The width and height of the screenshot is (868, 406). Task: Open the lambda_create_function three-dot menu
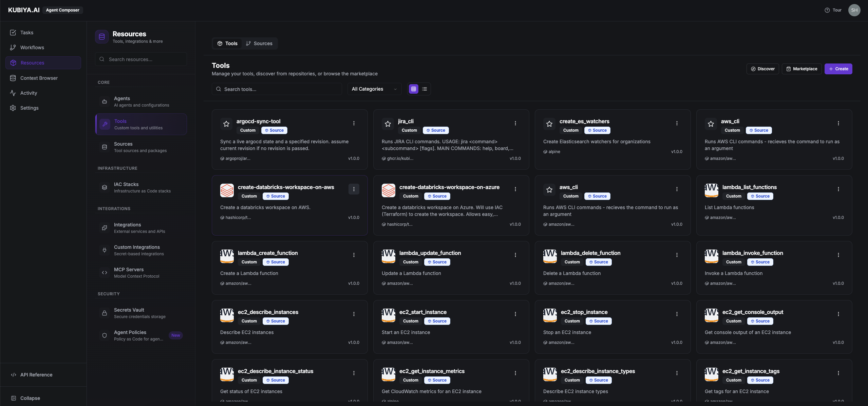click(x=354, y=255)
